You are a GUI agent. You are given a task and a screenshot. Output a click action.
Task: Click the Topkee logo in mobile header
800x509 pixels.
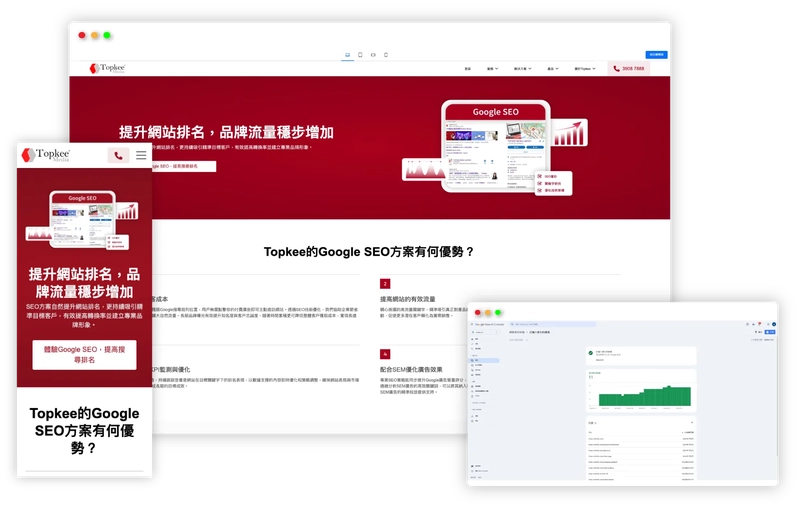click(48, 155)
